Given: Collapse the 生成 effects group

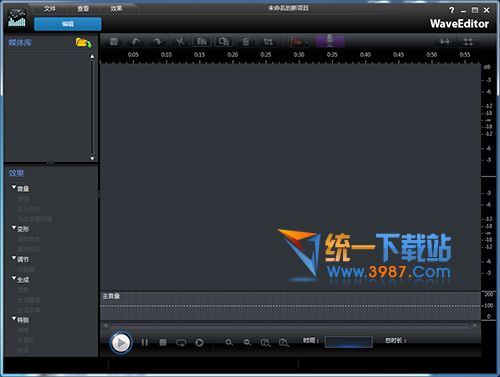Looking at the screenshot, I should 14,278.
